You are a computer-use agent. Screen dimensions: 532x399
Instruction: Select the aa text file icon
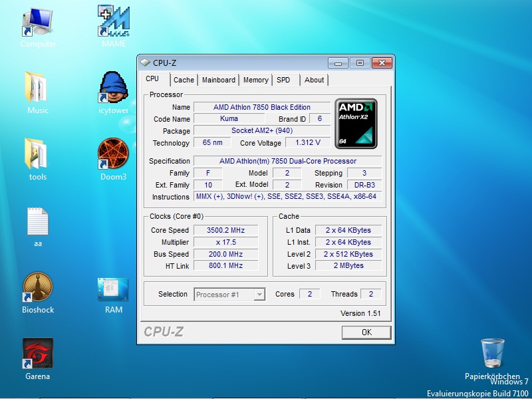38,221
